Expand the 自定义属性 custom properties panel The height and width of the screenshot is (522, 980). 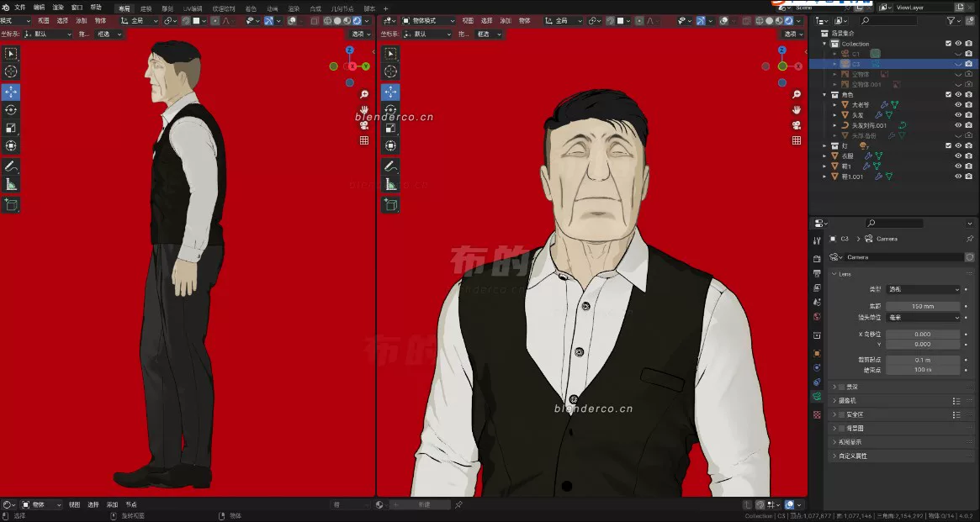point(834,456)
